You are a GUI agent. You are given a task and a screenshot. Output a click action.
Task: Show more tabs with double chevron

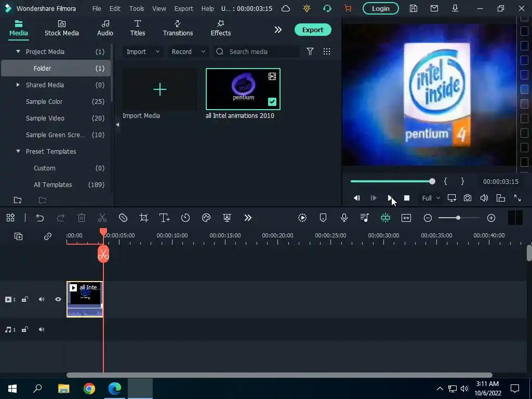tap(278, 30)
